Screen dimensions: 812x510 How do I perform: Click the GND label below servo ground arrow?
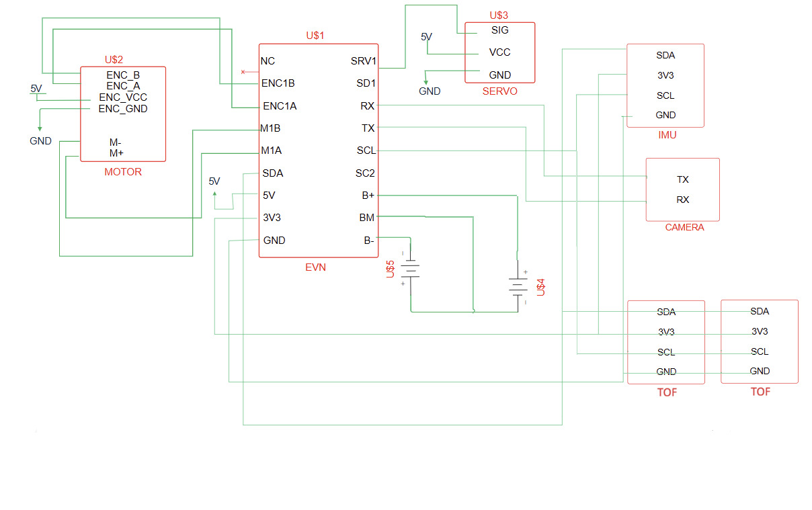[x=430, y=91]
